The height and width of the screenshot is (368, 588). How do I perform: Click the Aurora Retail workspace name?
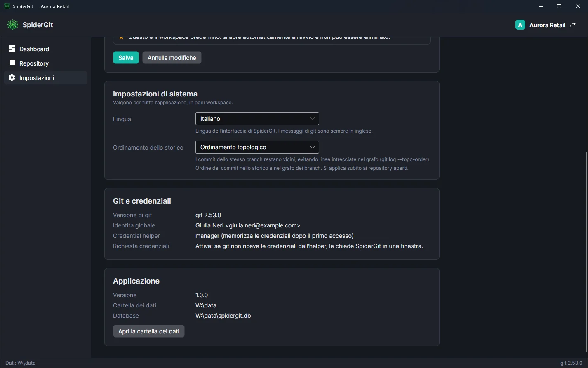click(547, 25)
